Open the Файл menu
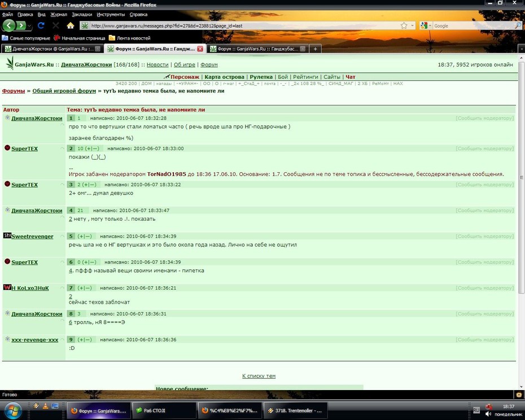Image resolution: width=525 pixels, height=420 pixels. click(x=7, y=15)
